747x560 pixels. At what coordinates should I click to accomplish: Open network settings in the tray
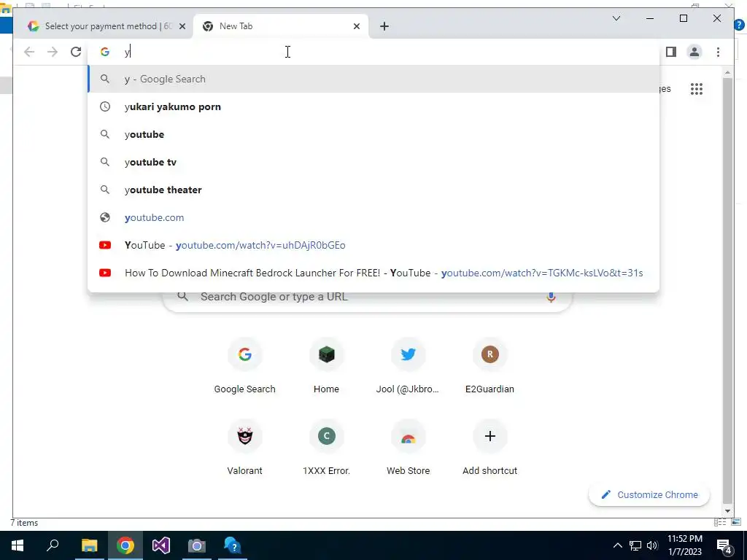click(635, 545)
